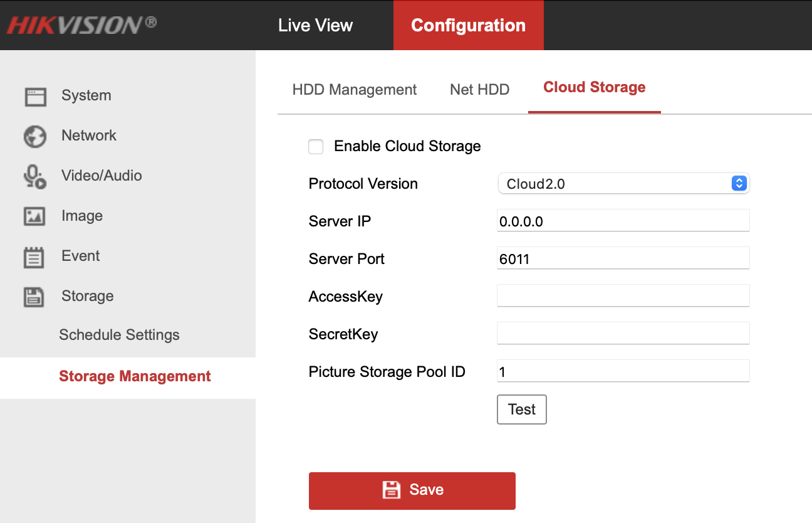Switch to the HDD Management tab

tap(354, 90)
